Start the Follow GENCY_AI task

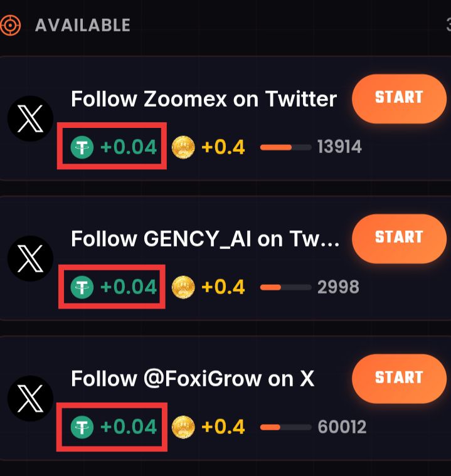click(x=399, y=238)
